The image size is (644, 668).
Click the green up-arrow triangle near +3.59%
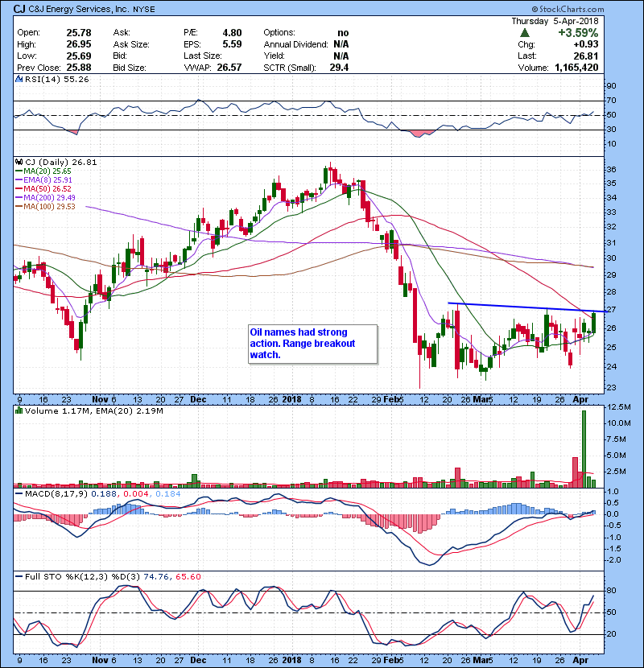point(525,32)
